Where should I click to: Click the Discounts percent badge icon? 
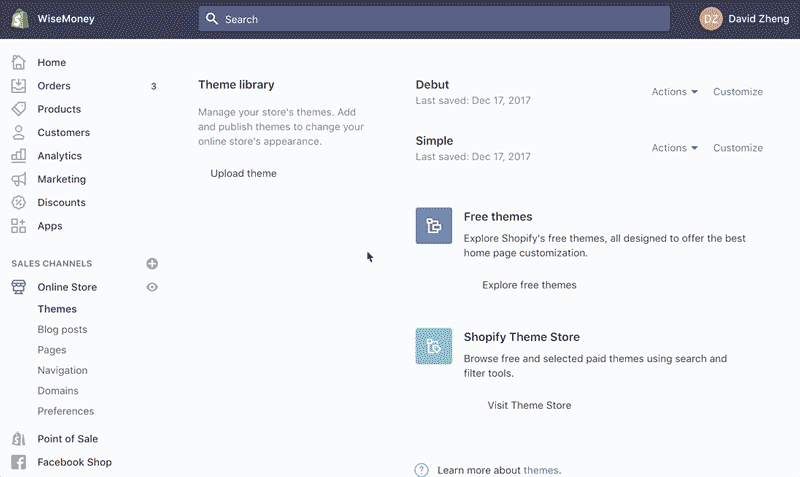[x=18, y=203]
